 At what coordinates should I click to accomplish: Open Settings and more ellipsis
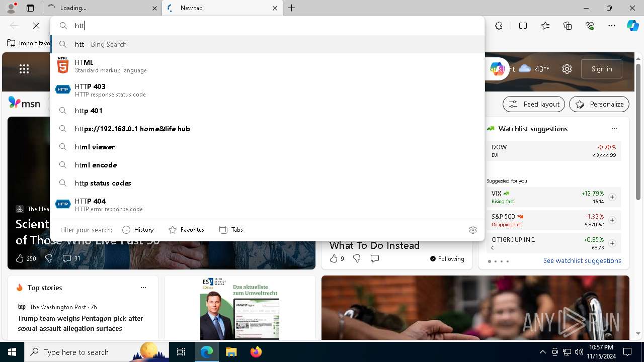612,26
